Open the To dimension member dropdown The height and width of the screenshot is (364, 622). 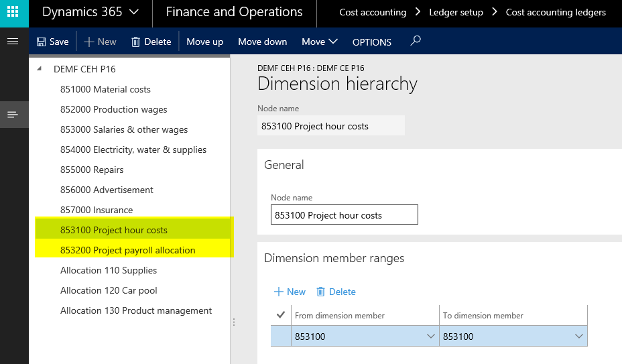coord(579,337)
